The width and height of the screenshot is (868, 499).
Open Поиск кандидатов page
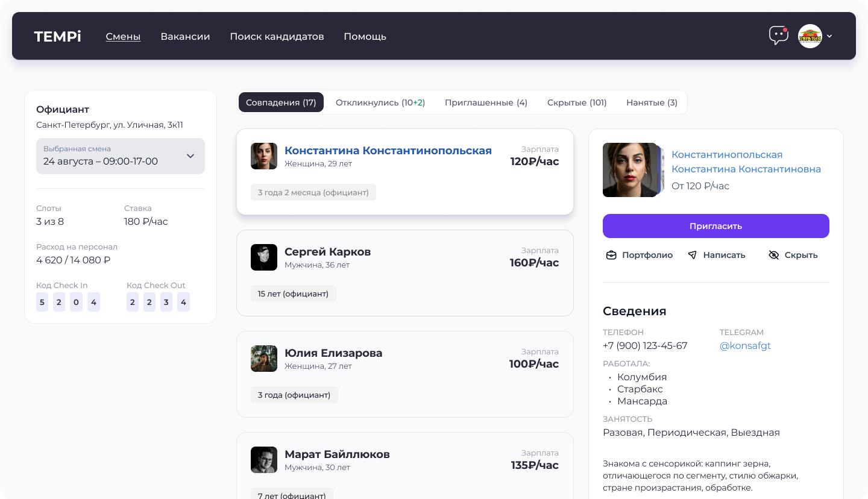pos(277,36)
